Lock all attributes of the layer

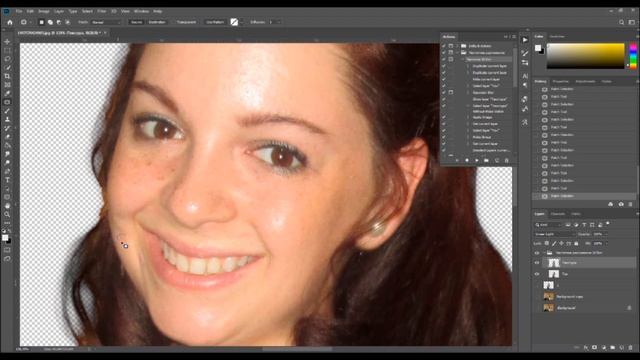(576, 243)
